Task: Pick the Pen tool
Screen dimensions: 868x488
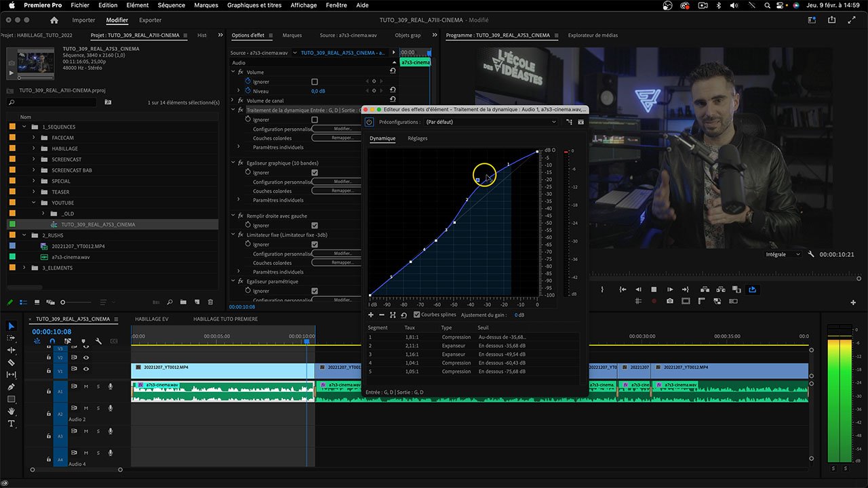Action: [11, 387]
